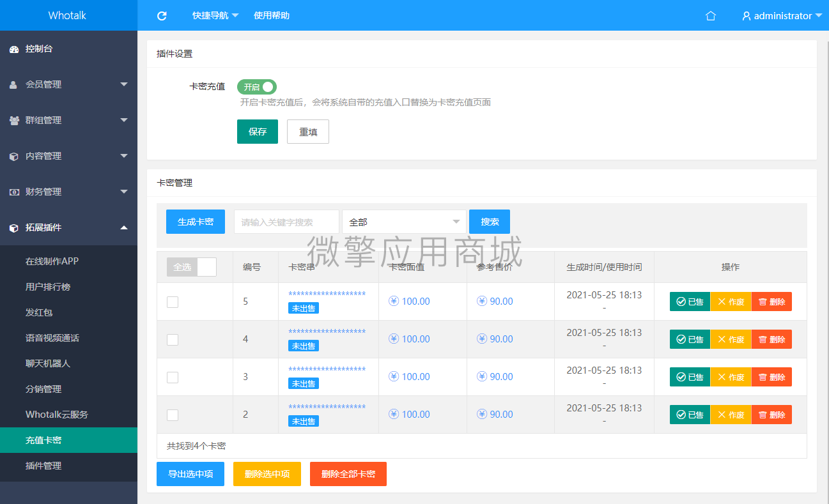The width and height of the screenshot is (829, 504).
Task: Toggle the 卡密充值 开启 switch
Action: point(257,87)
